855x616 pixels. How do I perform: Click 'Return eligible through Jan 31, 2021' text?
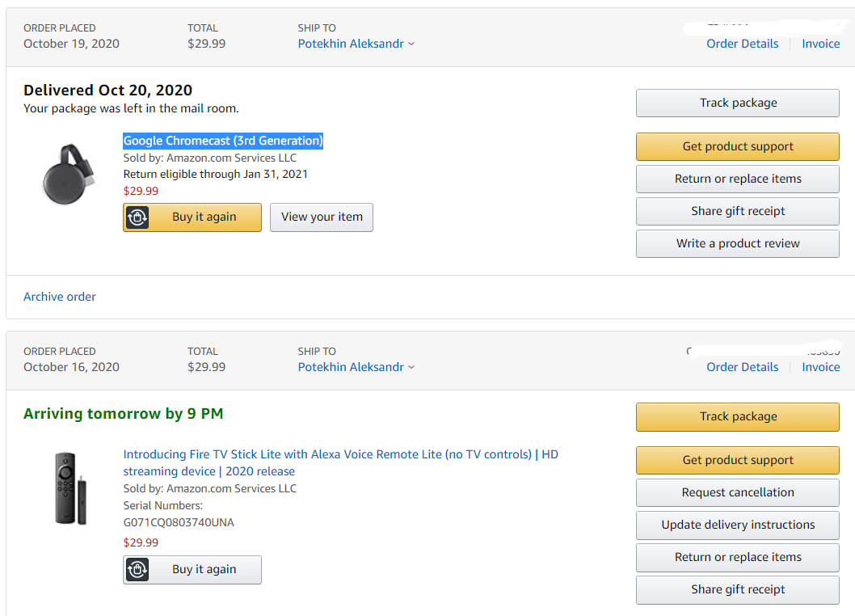tap(216, 174)
